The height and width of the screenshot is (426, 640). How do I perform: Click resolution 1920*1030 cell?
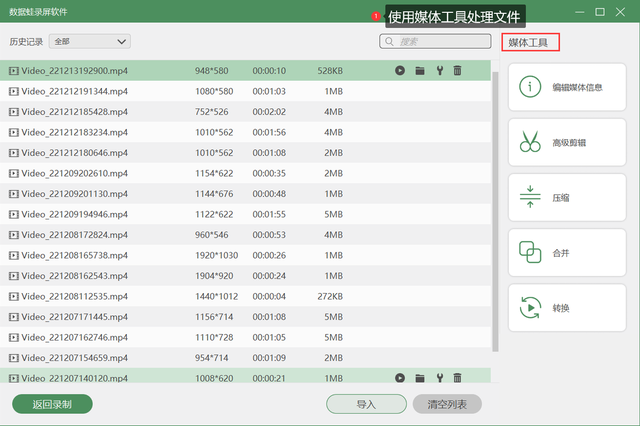216,255
